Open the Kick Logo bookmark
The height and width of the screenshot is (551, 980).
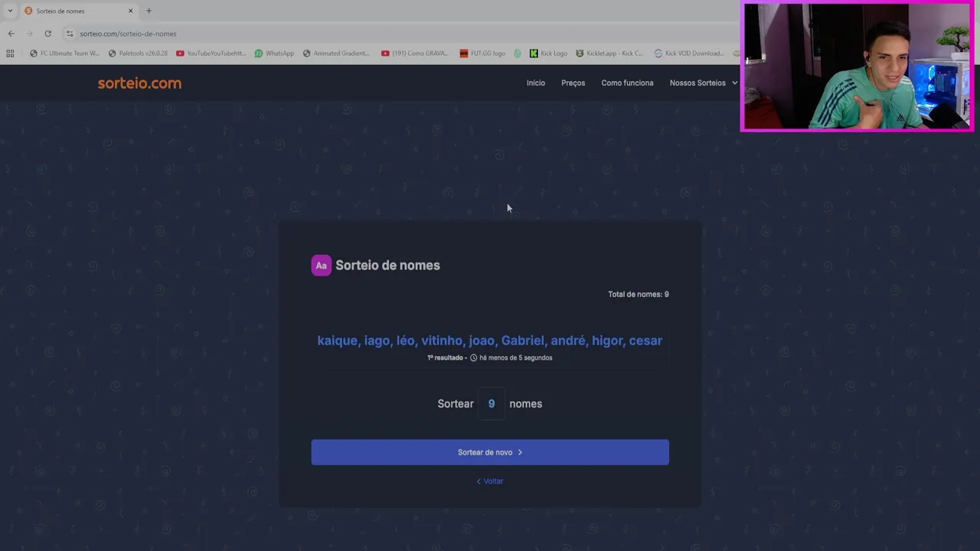coord(548,54)
